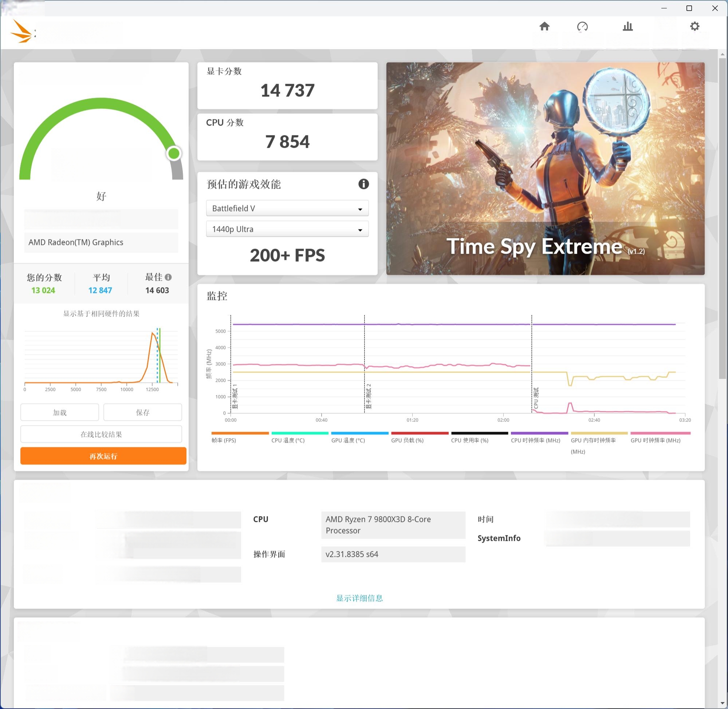
Task: Click the score distribution chart peak
Action: (x=152, y=333)
